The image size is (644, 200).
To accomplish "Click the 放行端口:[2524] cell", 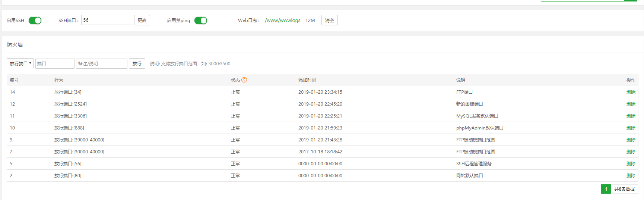I will [70, 104].
